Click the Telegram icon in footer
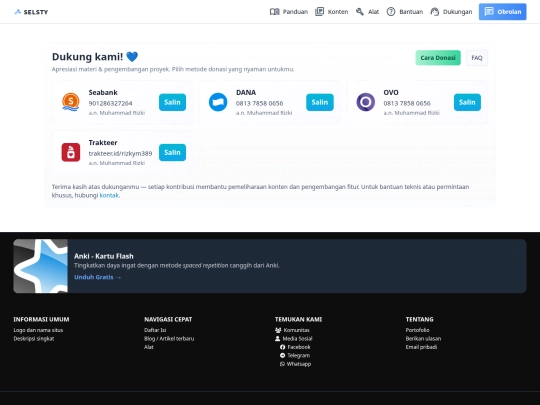 click(282, 355)
